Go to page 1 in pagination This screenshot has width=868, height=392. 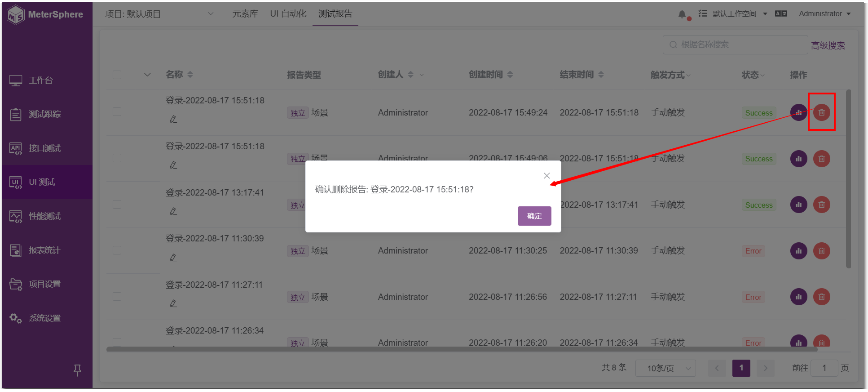click(x=741, y=368)
